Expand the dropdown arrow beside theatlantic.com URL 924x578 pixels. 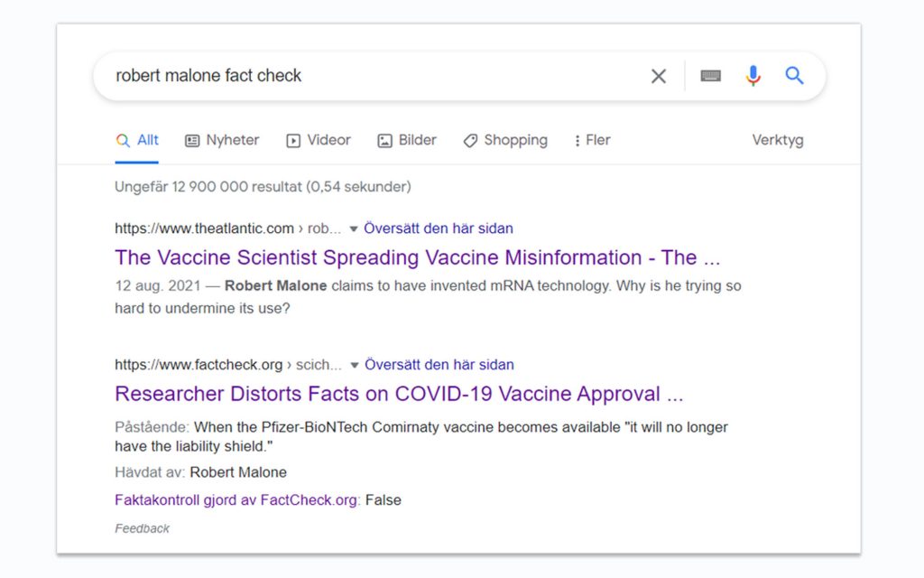354,228
